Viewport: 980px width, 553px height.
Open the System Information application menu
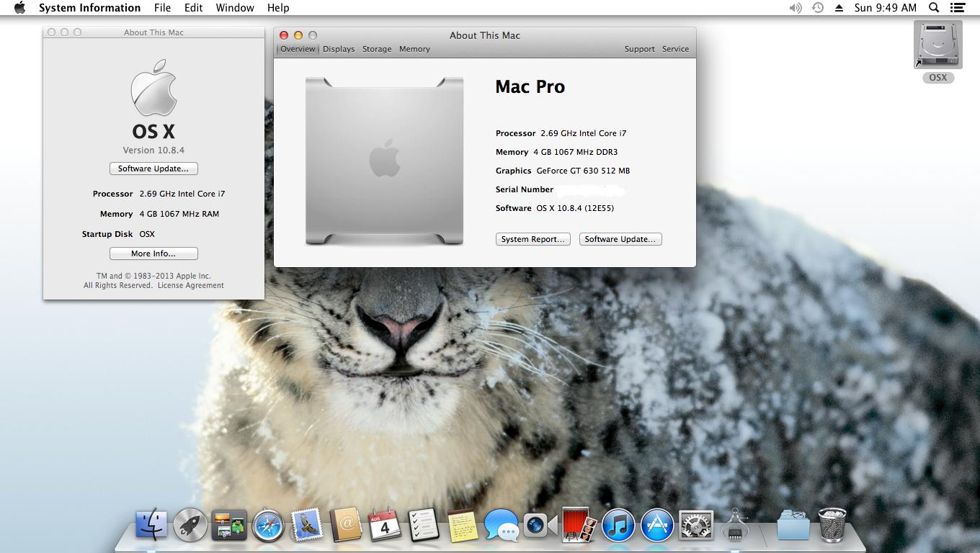coord(89,8)
